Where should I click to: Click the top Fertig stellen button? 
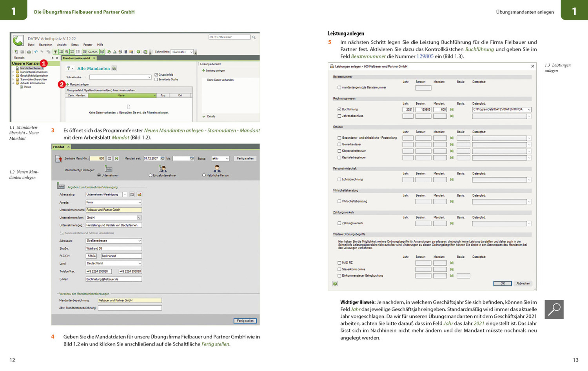coord(245,158)
